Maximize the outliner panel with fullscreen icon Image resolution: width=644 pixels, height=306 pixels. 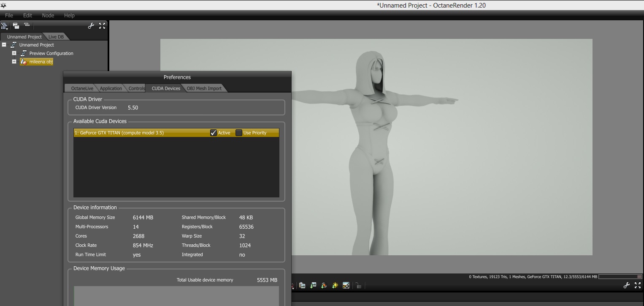point(102,26)
